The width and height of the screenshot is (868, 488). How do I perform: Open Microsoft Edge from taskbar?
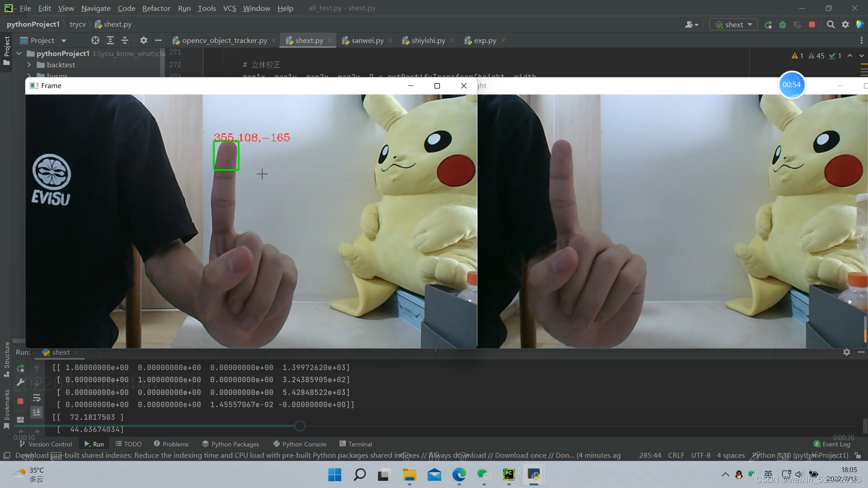click(x=459, y=475)
